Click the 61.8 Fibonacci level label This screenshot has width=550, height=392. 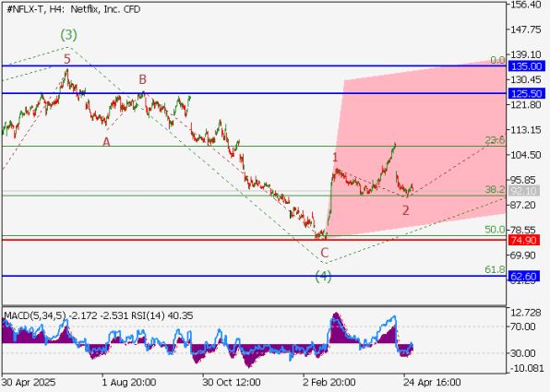coord(495,269)
